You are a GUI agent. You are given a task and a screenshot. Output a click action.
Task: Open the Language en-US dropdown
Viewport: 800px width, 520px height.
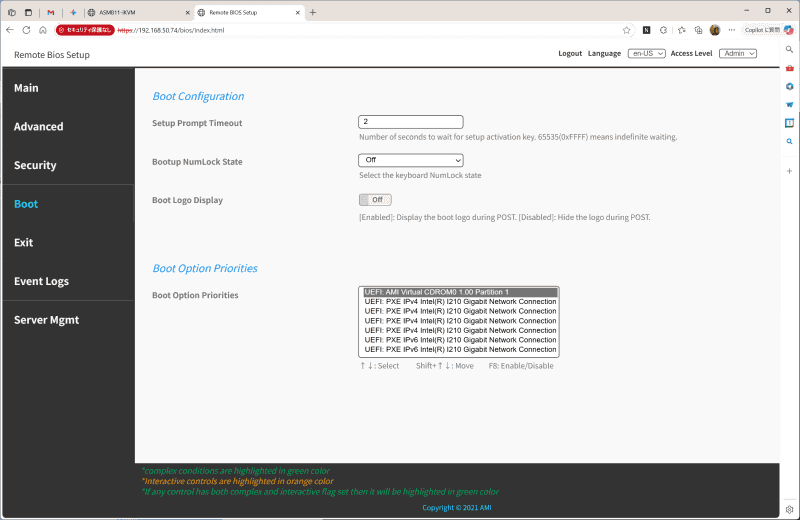coord(646,54)
